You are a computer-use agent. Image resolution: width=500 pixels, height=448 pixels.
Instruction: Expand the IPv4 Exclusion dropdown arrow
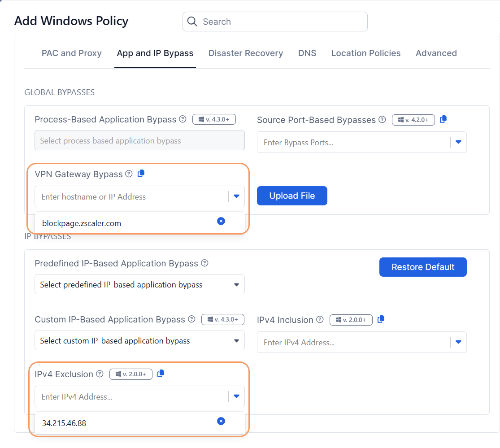(x=237, y=396)
